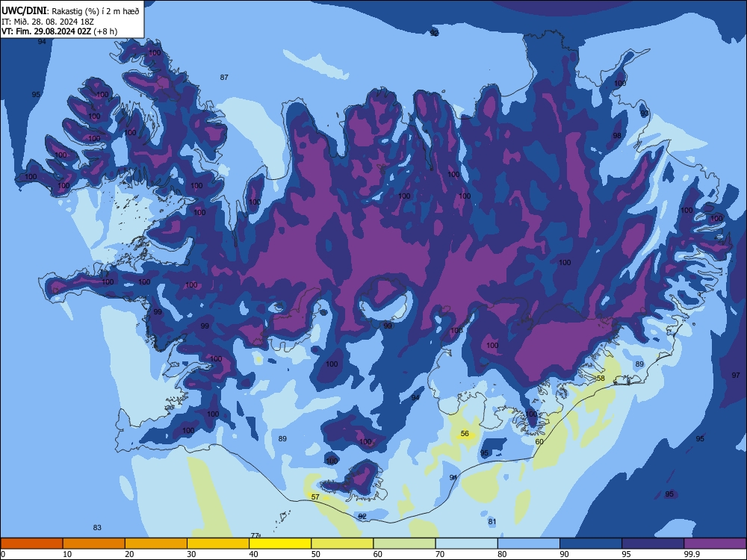This screenshot has width=747, height=560.
Task: Click the '10' legend scale label
Action: coord(67,554)
